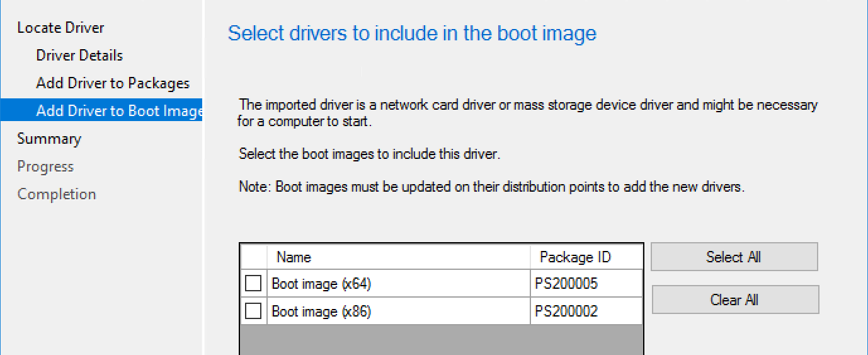Open the Driver Details step

coord(79,55)
